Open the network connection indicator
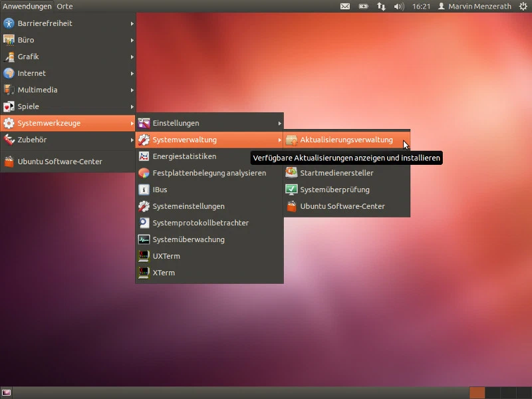 click(381, 6)
